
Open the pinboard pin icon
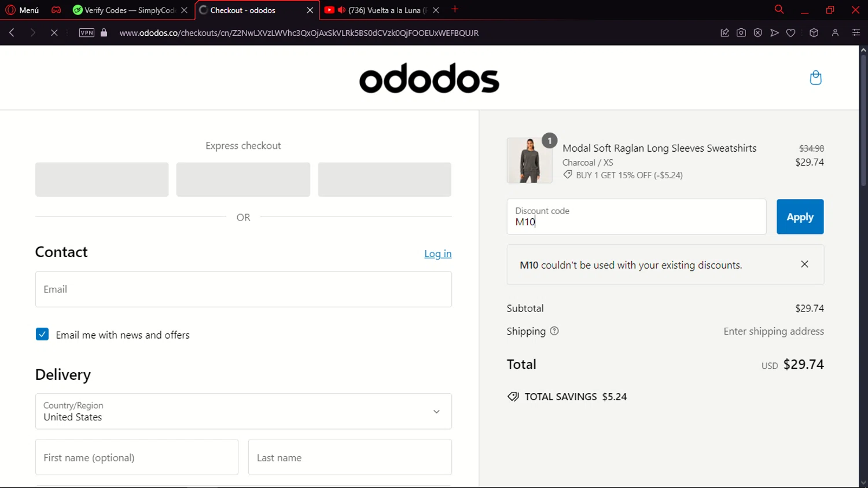[724, 33]
